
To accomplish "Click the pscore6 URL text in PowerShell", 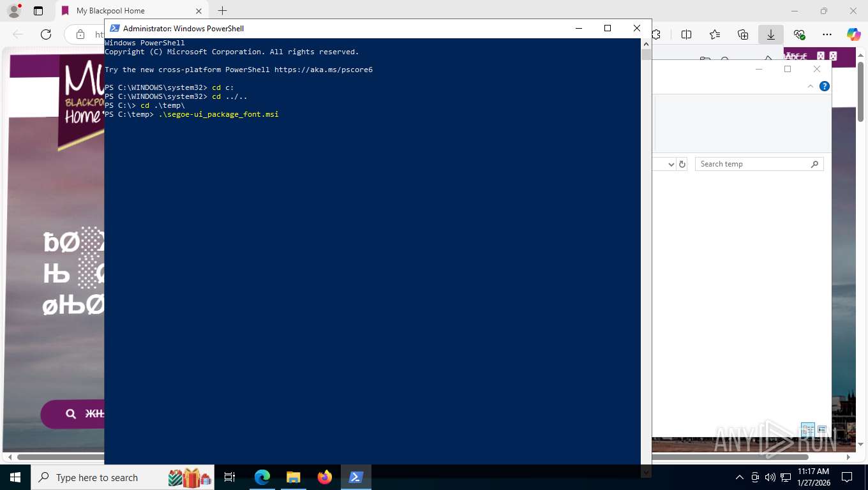I will pos(324,70).
